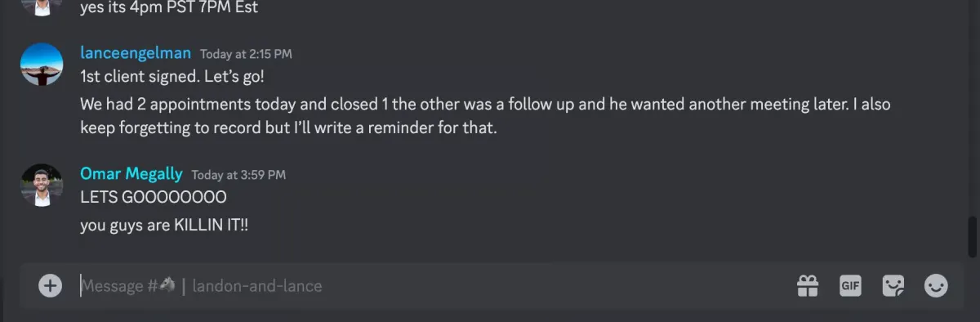Open Omar Megally's username profile
The image size is (980, 322).
click(x=131, y=174)
